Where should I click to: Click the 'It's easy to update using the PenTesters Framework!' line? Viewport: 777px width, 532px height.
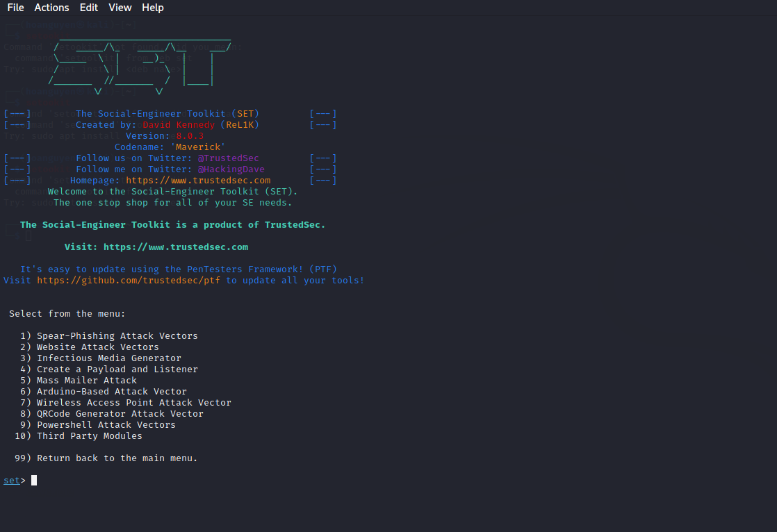coord(161,269)
